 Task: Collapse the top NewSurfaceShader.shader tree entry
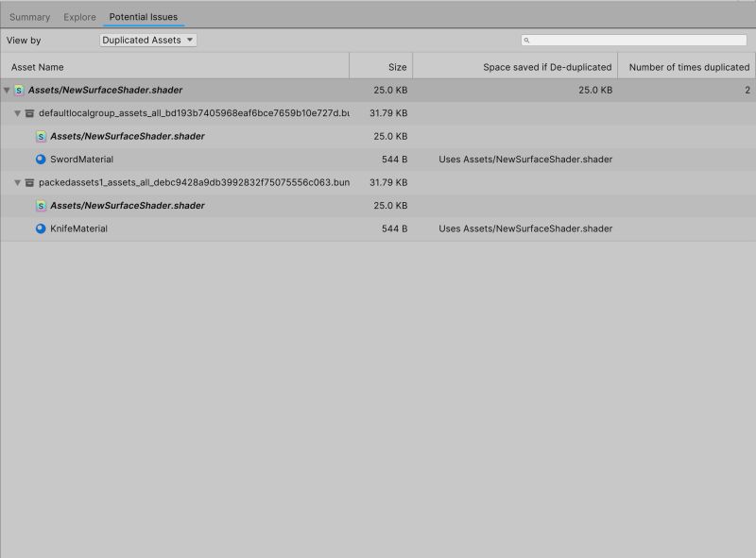8,90
